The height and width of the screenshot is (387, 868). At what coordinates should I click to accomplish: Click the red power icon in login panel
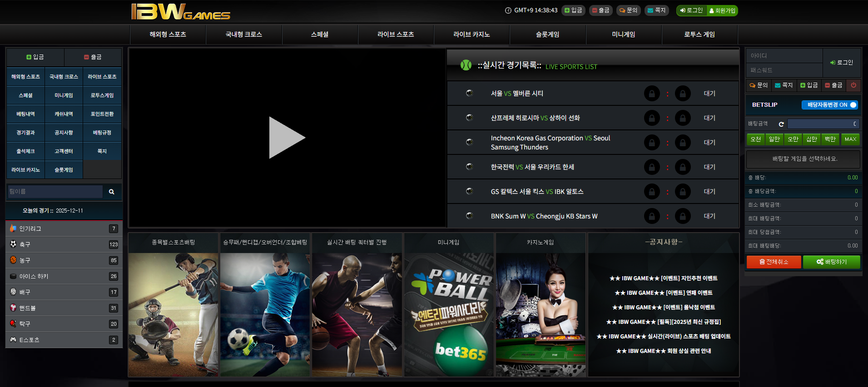point(853,85)
